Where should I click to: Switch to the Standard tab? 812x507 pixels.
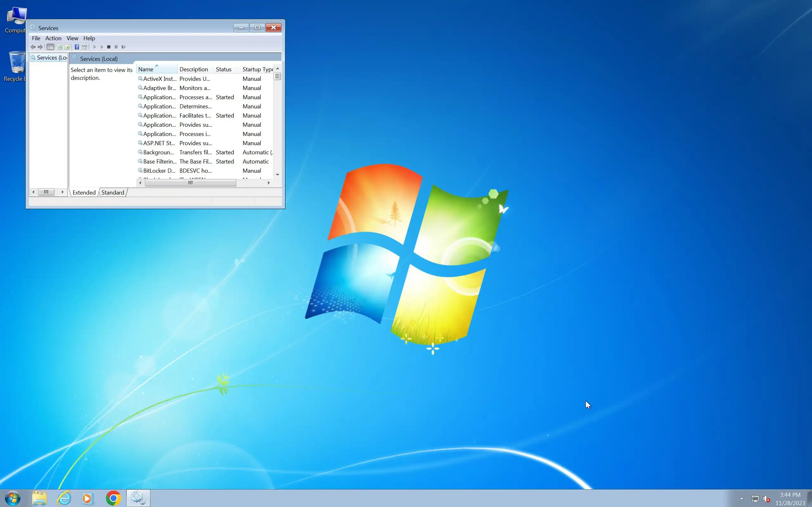point(113,192)
